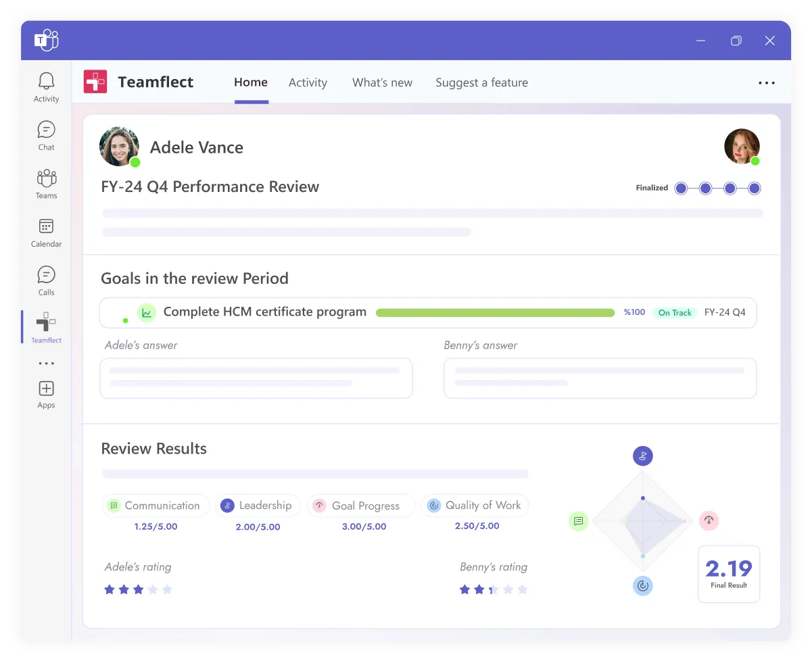The height and width of the screenshot is (663, 812).
Task: Click the reviewer's profile photo at top right
Action: [742, 147]
